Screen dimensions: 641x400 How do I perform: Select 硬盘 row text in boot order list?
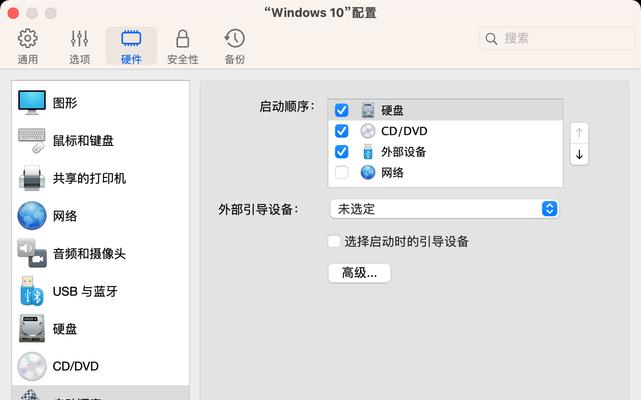point(392,110)
